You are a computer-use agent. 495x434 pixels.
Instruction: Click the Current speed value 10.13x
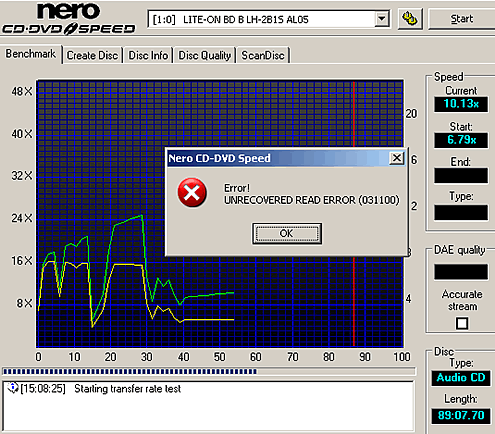tap(461, 104)
